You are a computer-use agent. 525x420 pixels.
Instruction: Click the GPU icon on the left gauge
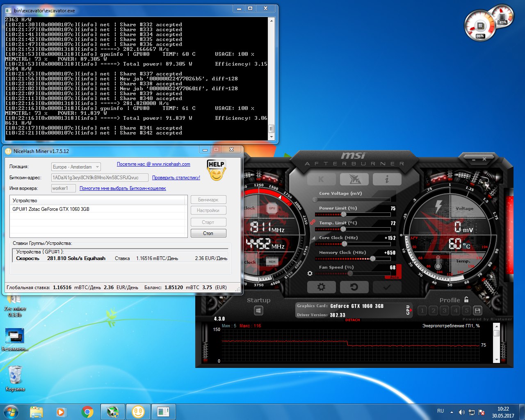pos(272,208)
